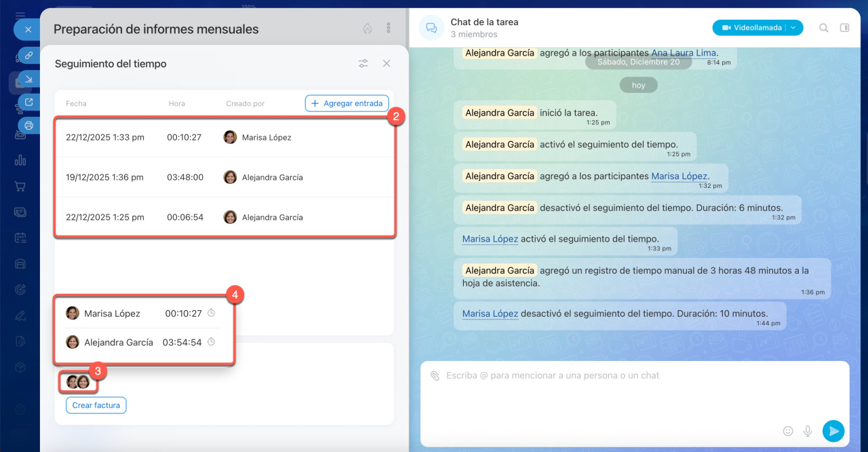Select the Marisa López 00:10:27 time entry
The width and height of the screenshot is (868, 452).
point(224,137)
